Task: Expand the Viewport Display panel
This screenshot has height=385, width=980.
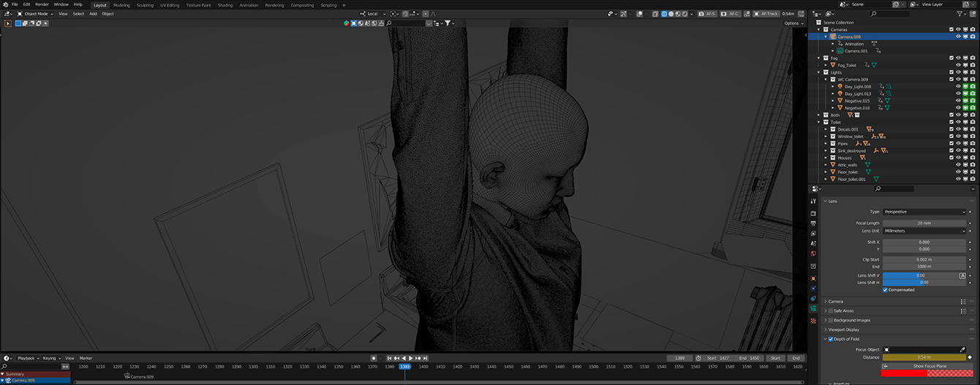Action: 845,329
